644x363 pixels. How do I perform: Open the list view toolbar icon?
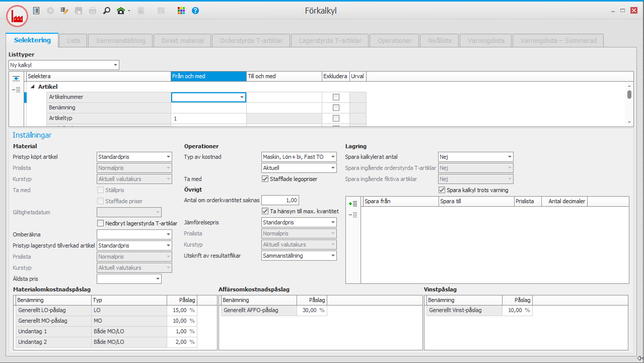click(x=36, y=10)
